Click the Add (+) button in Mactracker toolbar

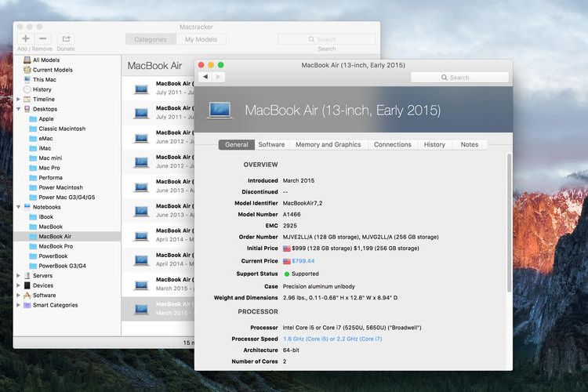[26, 38]
